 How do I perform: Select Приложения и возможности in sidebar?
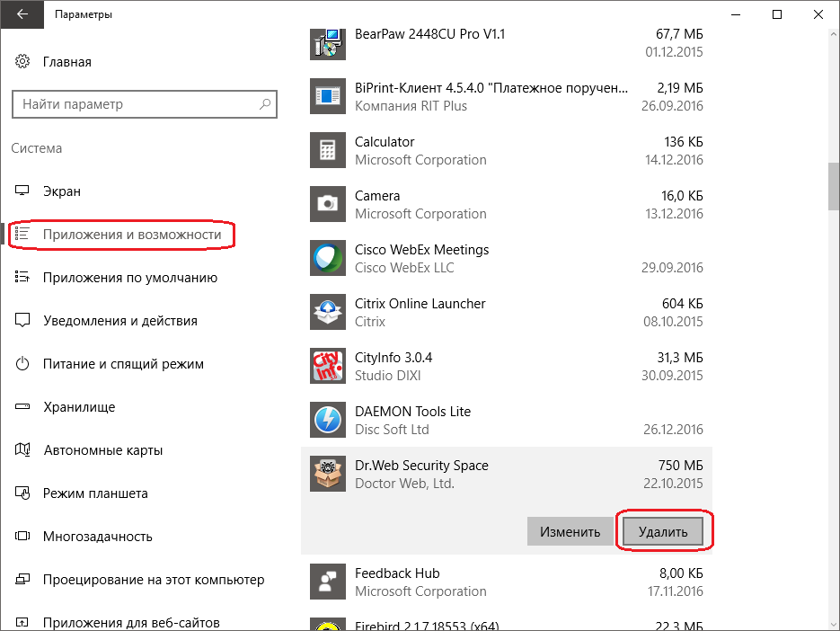tap(132, 235)
